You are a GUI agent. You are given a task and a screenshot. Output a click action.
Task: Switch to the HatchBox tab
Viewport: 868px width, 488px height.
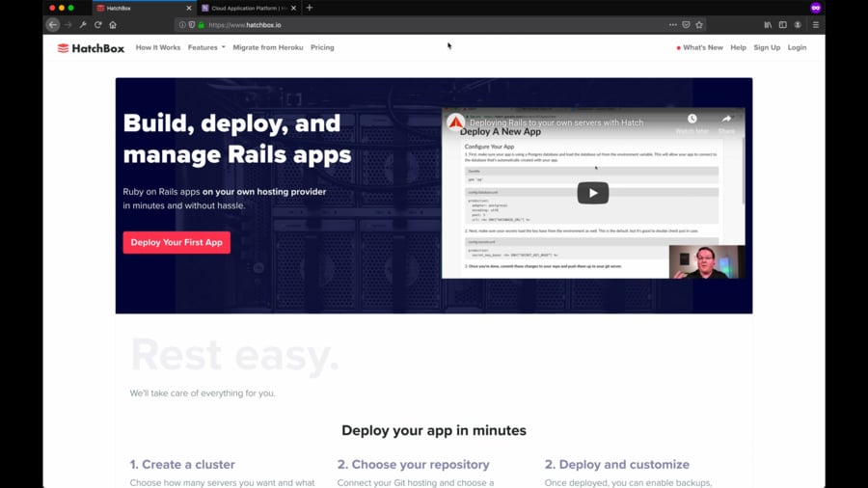[144, 9]
